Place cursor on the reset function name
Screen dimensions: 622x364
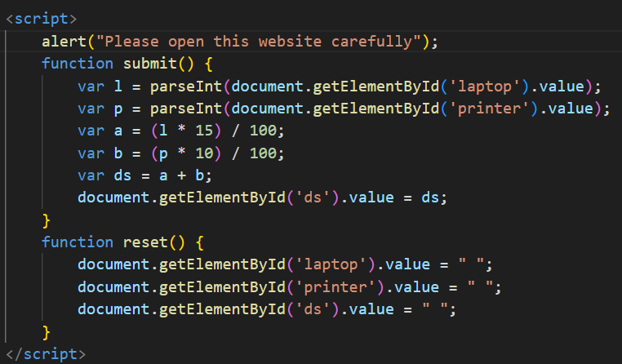click(x=145, y=242)
